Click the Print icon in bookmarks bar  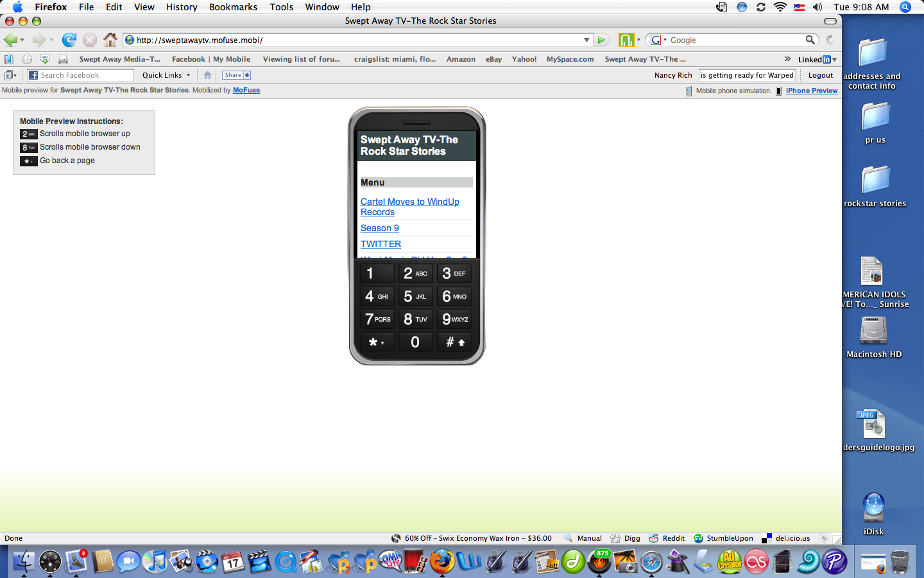[x=63, y=59]
